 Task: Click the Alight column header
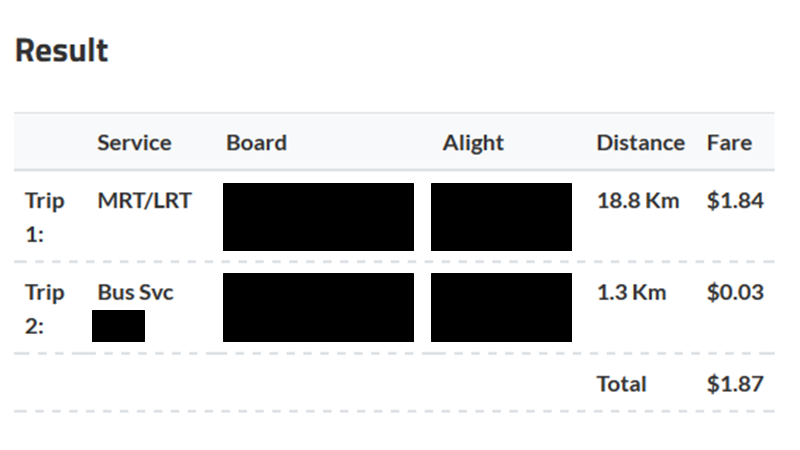(x=473, y=143)
